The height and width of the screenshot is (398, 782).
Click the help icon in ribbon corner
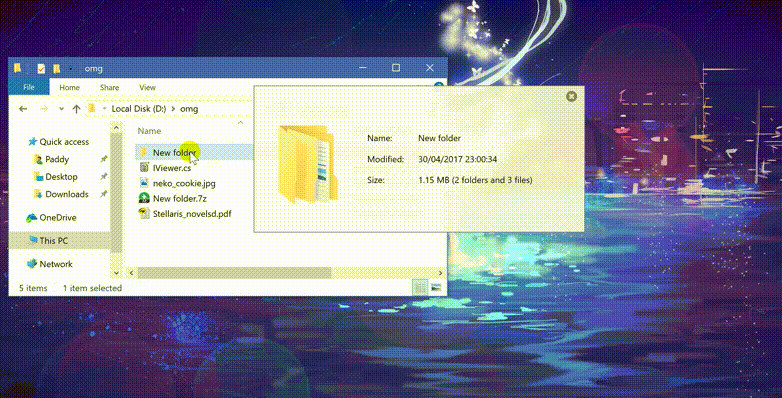point(439,85)
